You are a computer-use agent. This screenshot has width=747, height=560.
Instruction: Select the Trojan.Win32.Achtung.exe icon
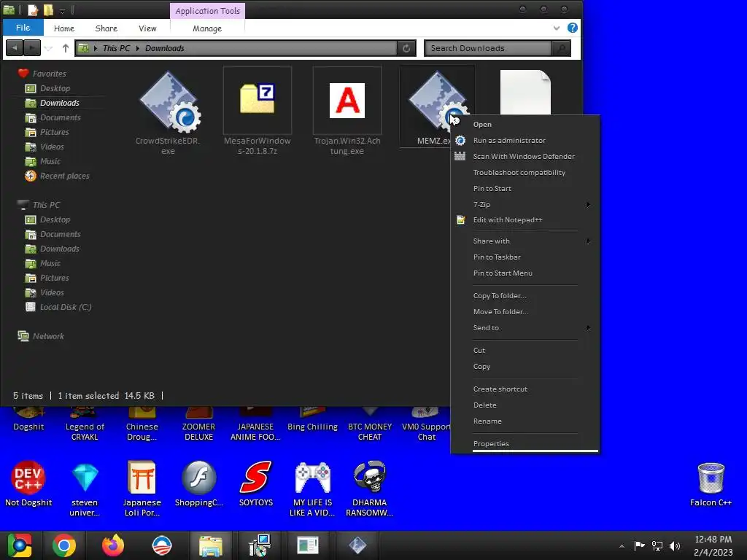347,101
